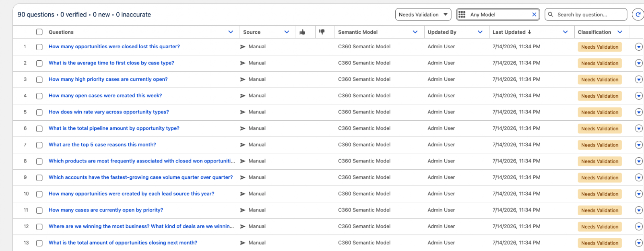Click the 7/14/2026, 11:34 PM cell in row 3
Viewport: 644px width, 251px height.
click(516, 79)
